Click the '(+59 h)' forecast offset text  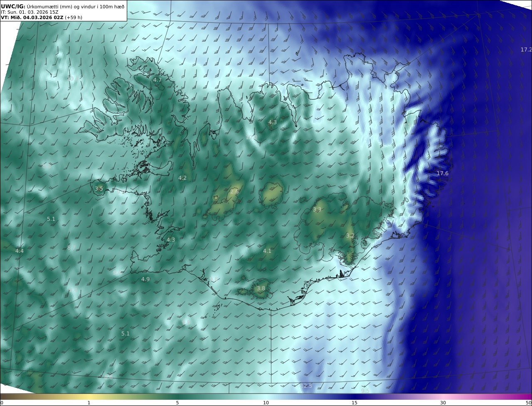pyautogui.click(x=74, y=17)
